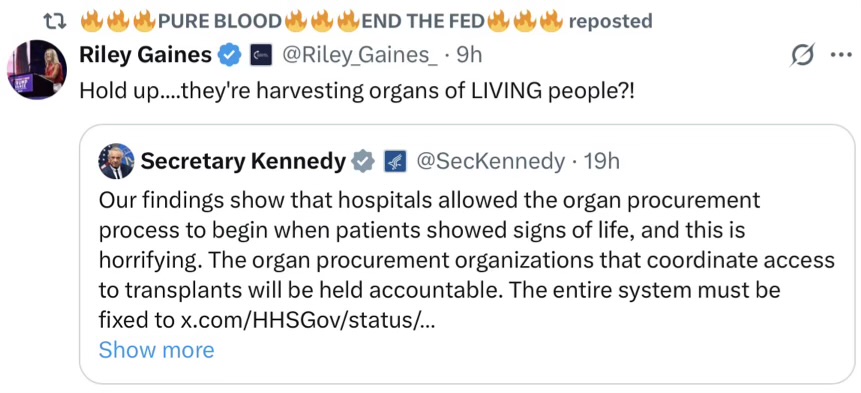Click Secretary Kennedy profile avatar

click(x=116, y=162)
